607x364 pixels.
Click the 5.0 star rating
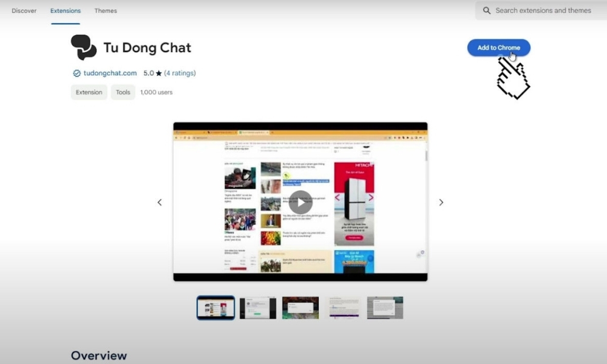[152, 73]
